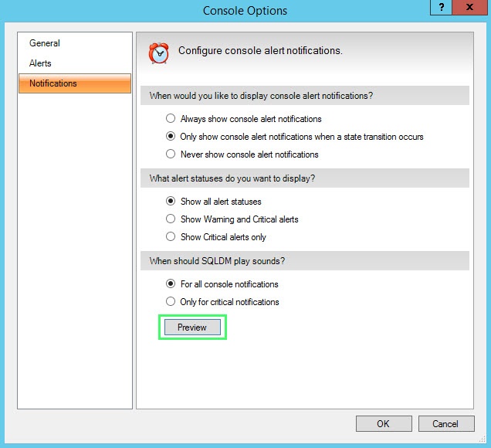Select the Notifications options page
This screenshot has width=491, height=448.
(x=53, y=83)
